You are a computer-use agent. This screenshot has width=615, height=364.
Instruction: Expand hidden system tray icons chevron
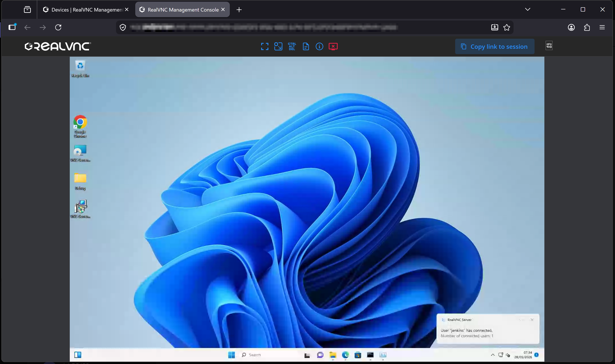(493, 355)
